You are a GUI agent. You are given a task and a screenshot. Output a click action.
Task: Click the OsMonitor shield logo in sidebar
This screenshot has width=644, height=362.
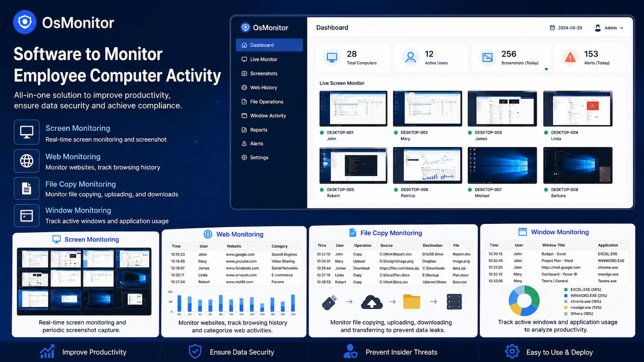245,27
